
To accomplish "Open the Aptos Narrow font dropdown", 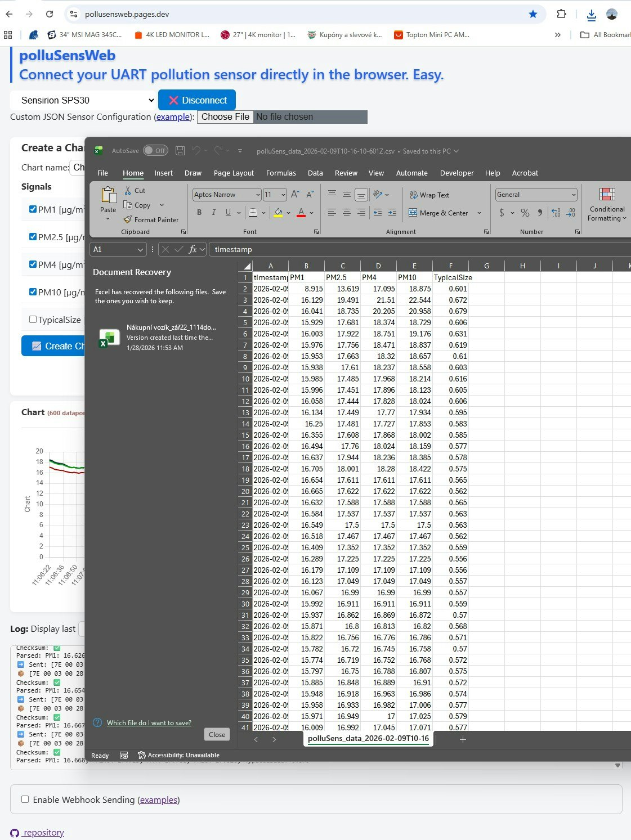I will point(258,195).
